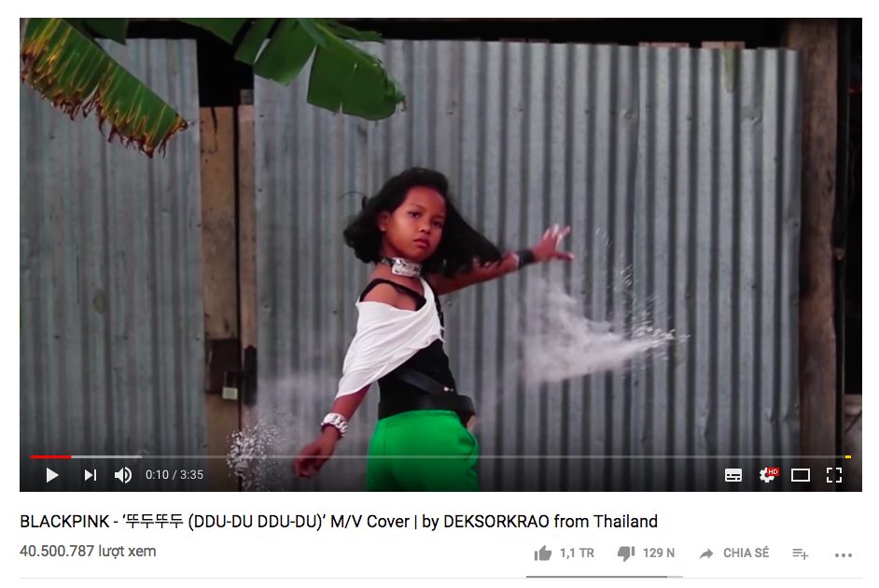Click the 129 N dislike count
Image resolution: width=879 pixels, height=588 pixels.
pyautogui.click(x=659, y=553)
